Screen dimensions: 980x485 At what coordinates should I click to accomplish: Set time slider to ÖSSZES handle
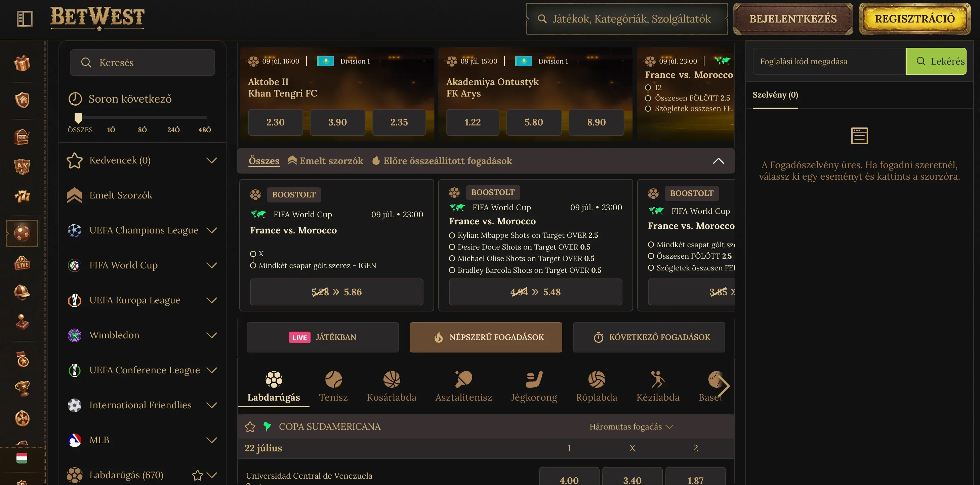coord(78,118)
